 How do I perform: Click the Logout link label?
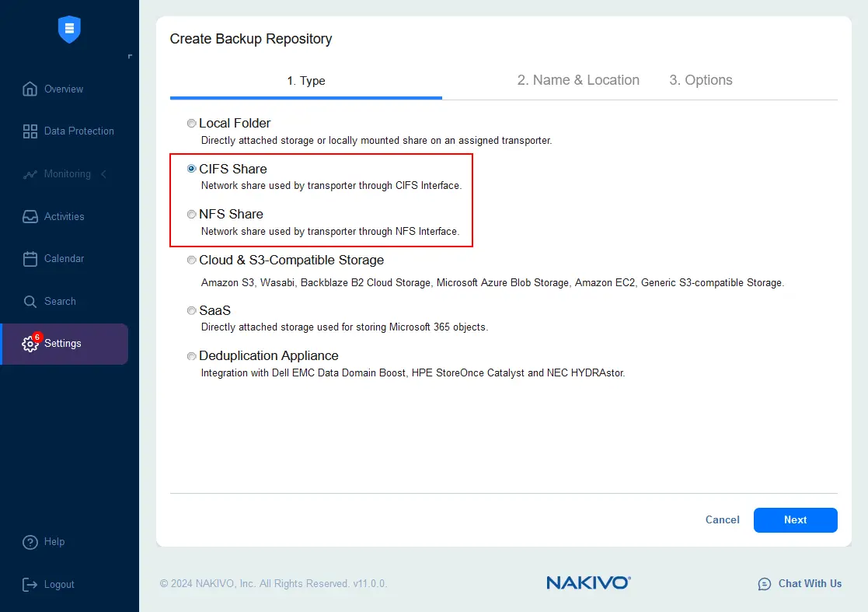pyautogui.click(x=59, y=584)
